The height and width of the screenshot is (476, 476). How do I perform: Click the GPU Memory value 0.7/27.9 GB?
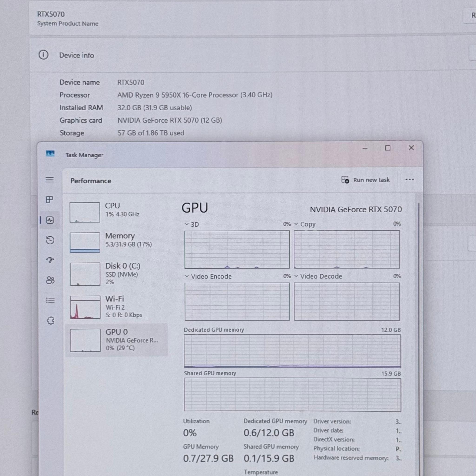tap(208, 458)
